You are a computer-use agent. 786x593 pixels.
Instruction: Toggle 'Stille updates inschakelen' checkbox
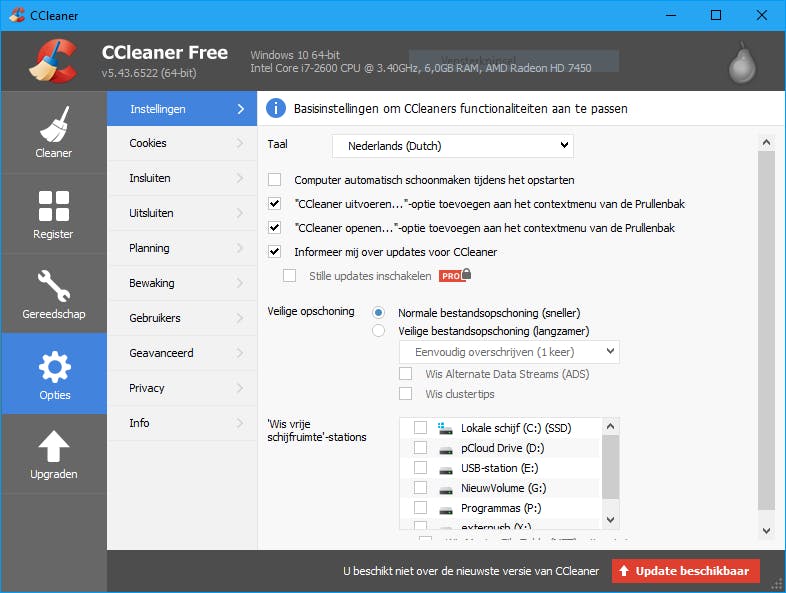coord(289,276)
